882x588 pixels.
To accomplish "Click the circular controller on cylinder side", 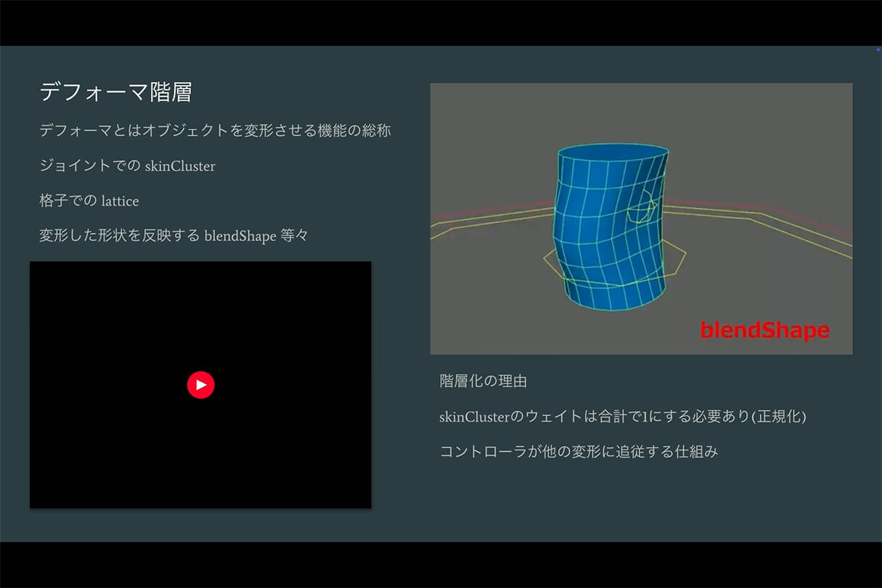I will [643, 209].
